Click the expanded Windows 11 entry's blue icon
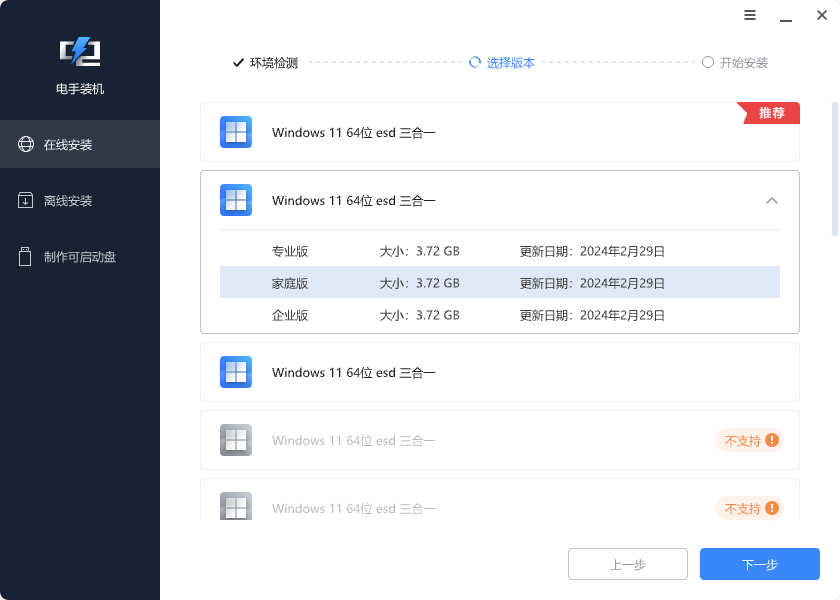The width and height of the screenshot is (840, 600). tap(236, 200)
